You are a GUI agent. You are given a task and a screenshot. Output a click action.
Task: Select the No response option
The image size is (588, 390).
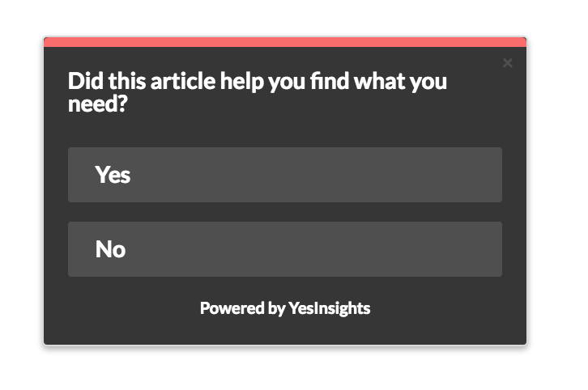284,249
